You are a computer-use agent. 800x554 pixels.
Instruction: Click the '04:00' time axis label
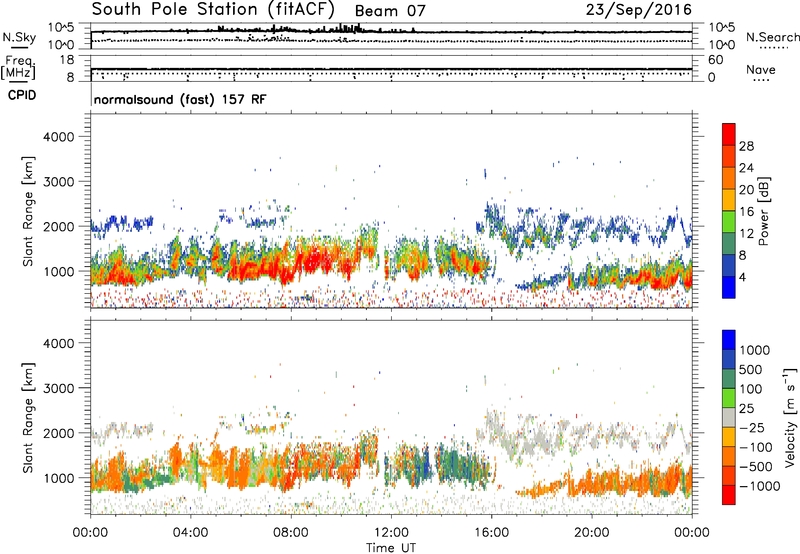190,533
